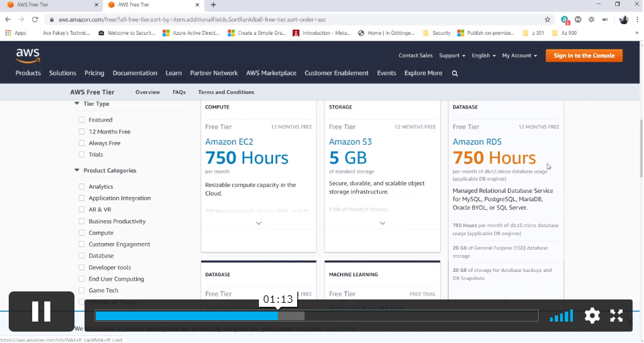Screen dimensions: 644x343
Task: Expand the Amazon S3 card details
Action: [x=382, y=223]
